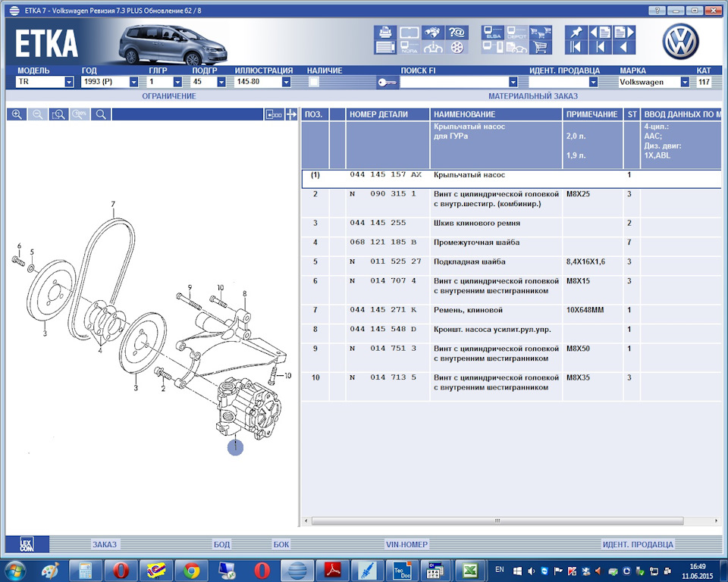The width and height of the screenshot is (728, 582).
Task: Open the NORA icon
Action: (409, 47)
